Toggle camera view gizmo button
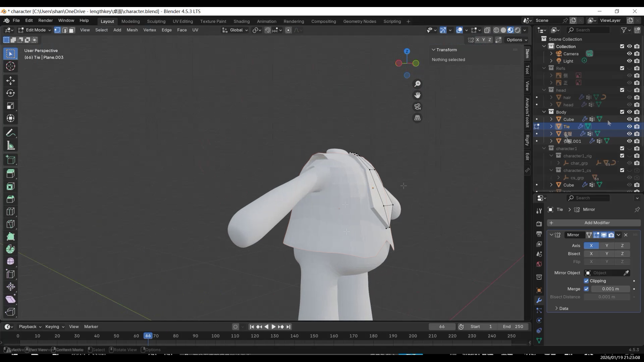The image size is (644, 362). pos(417,107)
